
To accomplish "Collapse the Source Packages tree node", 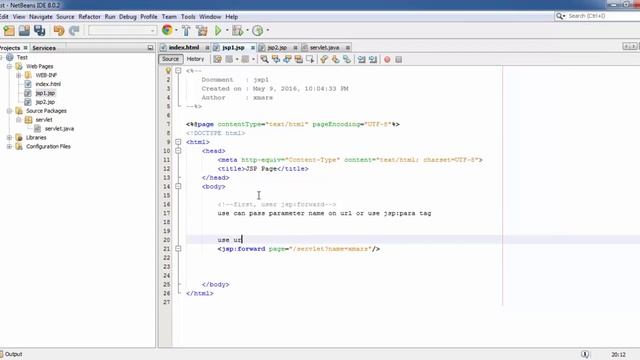I will click(9, 111).
